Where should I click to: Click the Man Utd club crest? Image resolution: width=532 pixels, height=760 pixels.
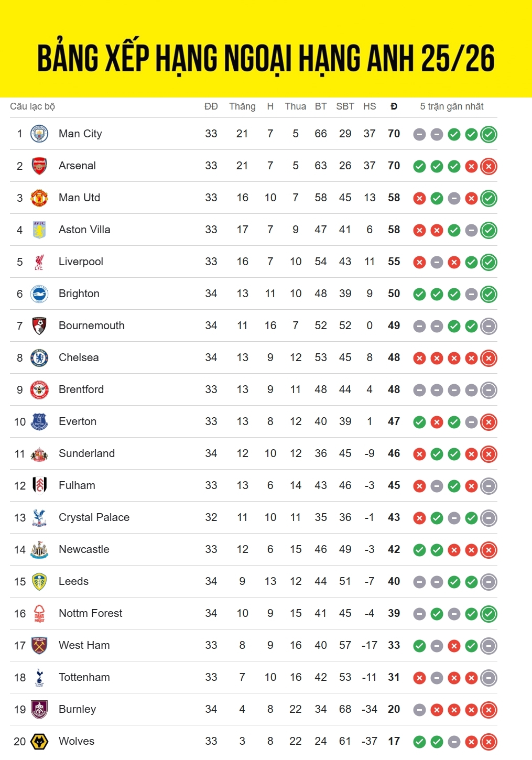(39, 198)
